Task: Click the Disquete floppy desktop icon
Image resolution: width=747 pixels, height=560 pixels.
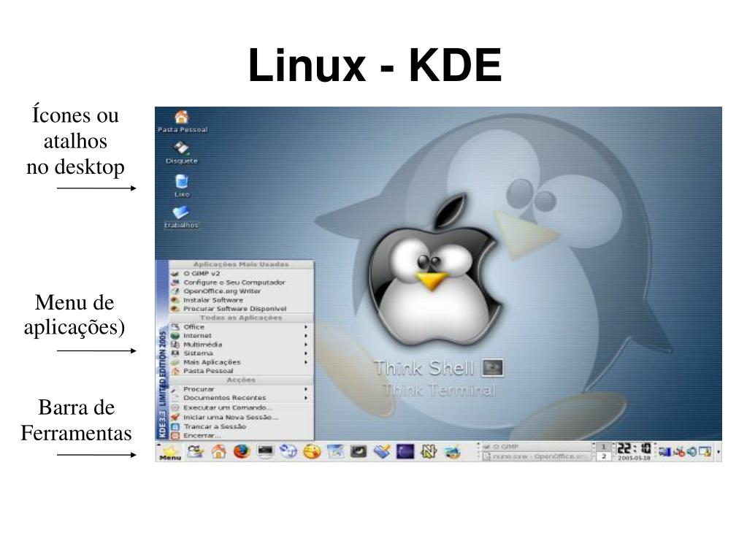Action: (x=182, y=150)
